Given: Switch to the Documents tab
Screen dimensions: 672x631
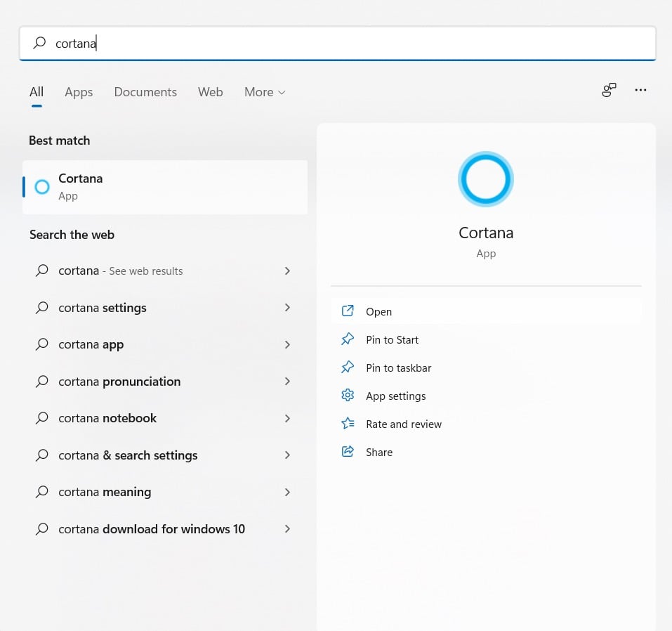Looking at the screenshot, I should click(145, 92).
